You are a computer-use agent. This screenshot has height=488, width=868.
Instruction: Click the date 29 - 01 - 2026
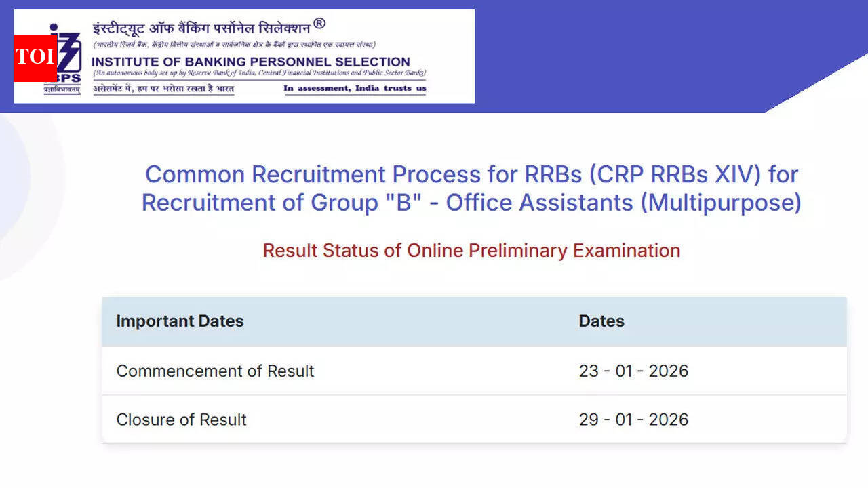pyautogui.click(x=633, y=420)
